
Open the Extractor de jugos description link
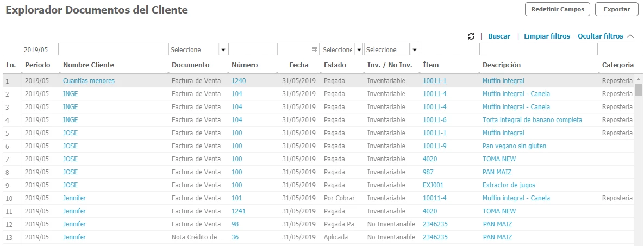pos(509,185)
